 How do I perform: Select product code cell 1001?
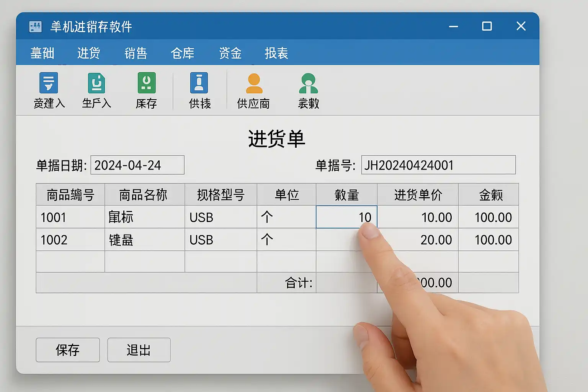[x=70, y=217]
